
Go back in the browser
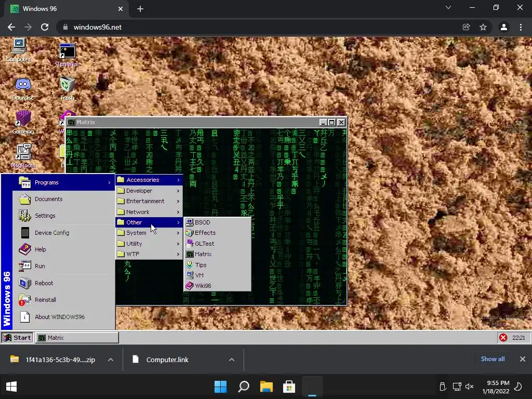[x=11, y=27]
